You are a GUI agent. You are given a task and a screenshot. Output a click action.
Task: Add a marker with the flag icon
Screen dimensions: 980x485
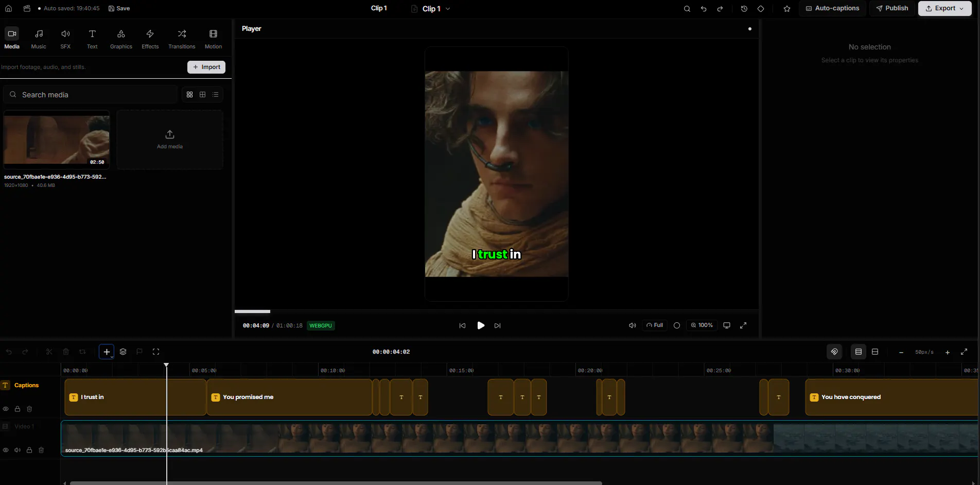click(x=139, y=352)
